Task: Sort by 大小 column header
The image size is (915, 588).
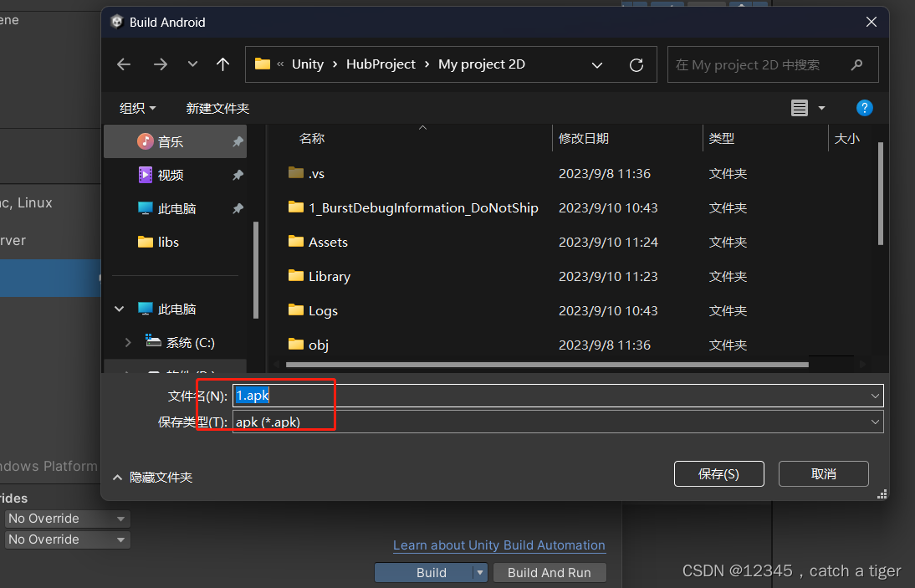Action: coord(846,138)
